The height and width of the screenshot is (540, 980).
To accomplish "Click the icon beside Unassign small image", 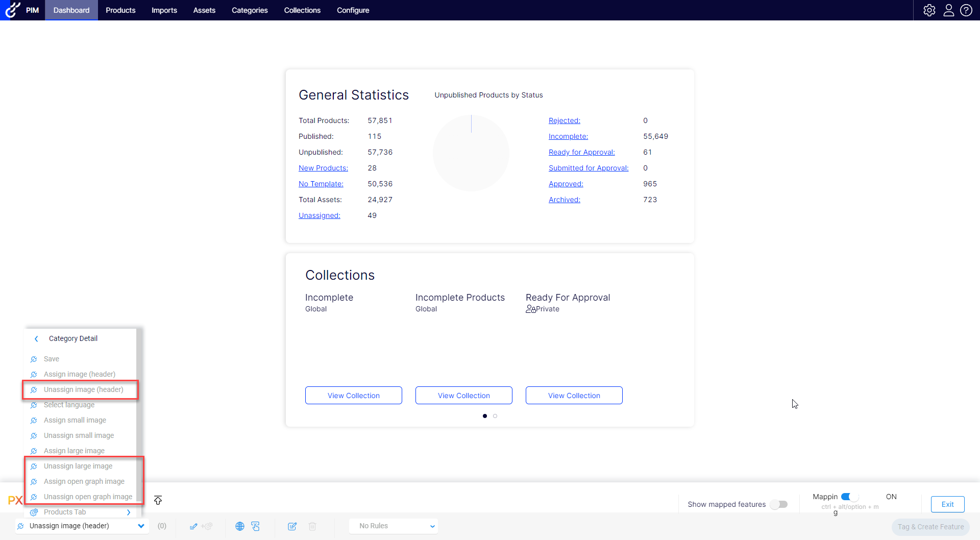I will [x=34, y=436].
